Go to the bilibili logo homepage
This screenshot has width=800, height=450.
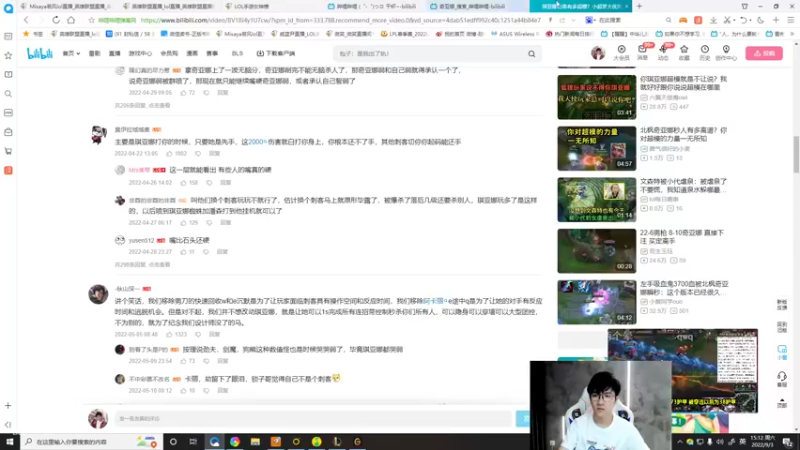pyautogui.click(x=40, y=54)
